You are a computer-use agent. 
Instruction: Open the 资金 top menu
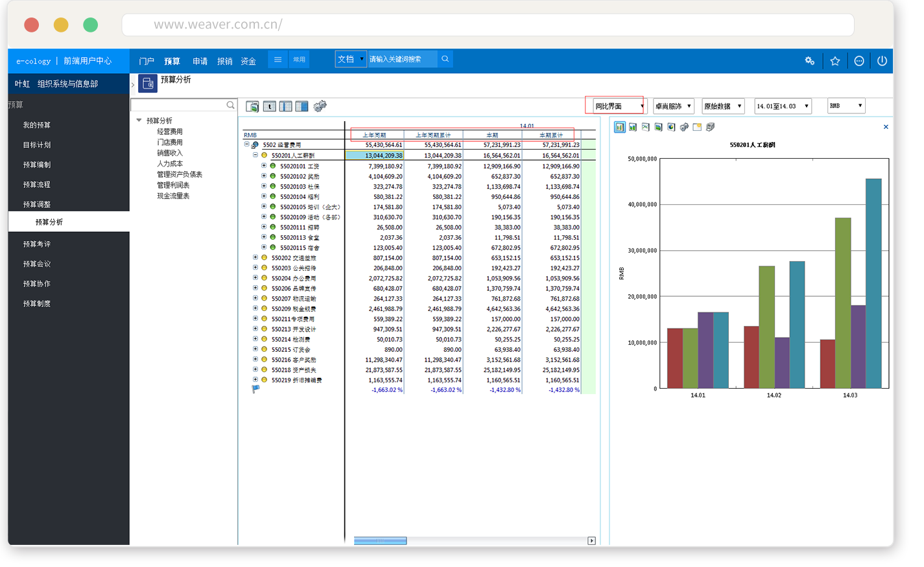248,61
